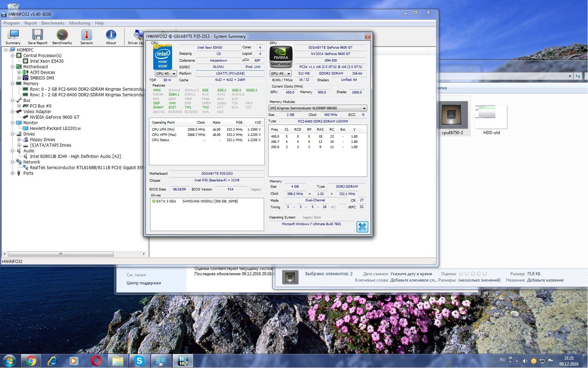Click the Intel Xeon CPU logo

(163, 57)
